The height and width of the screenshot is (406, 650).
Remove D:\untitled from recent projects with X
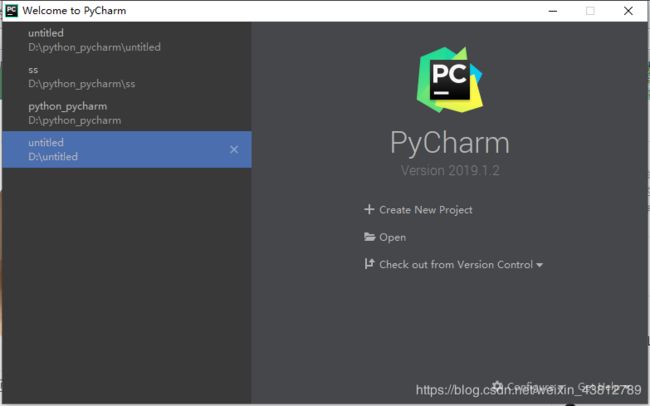(x=234, y=149)
